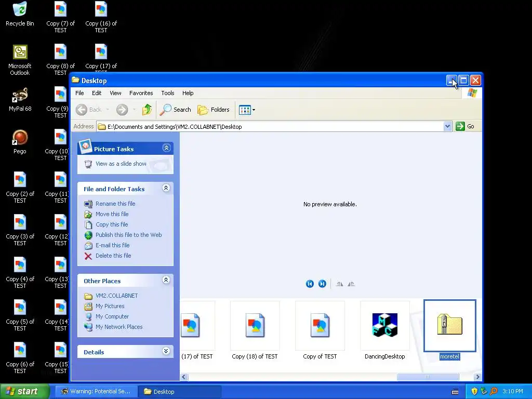This screenshot has height=399, width=532.
Task: Click the security shield tray icon
Action: pos(474,392)
